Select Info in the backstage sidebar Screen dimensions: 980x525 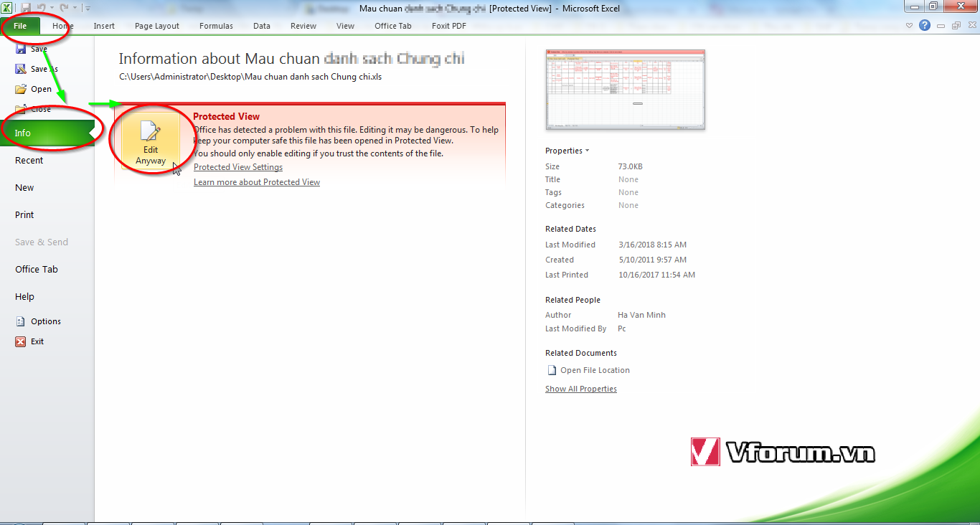coord(47,133)
